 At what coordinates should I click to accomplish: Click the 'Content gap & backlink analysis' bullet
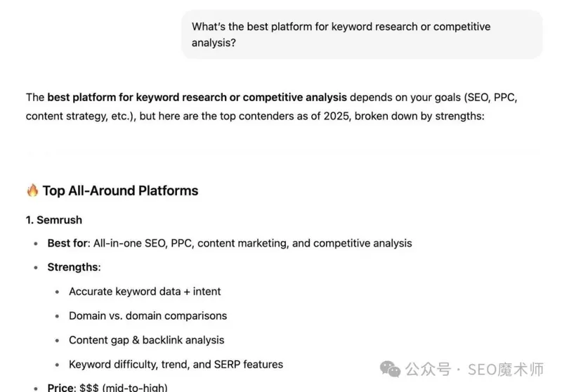146,340
